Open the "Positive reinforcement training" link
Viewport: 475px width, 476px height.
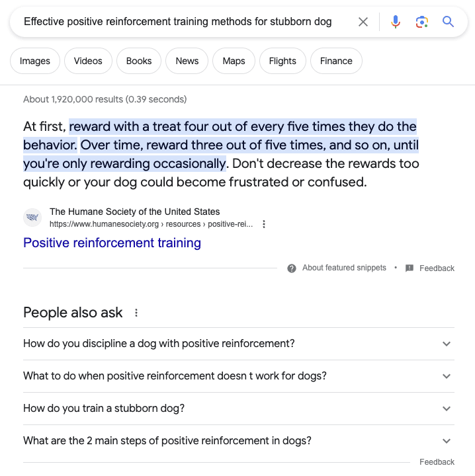[112, 243]
